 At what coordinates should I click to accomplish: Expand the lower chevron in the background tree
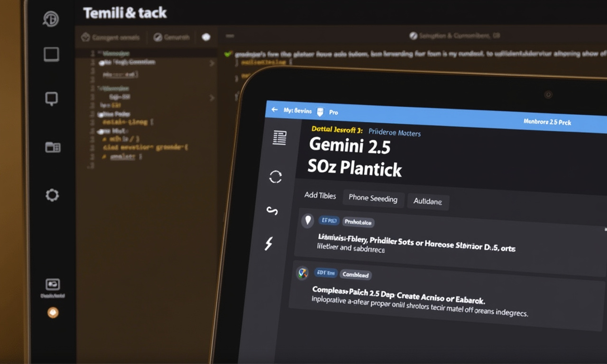pyautogui.click(x=212, y=98)
